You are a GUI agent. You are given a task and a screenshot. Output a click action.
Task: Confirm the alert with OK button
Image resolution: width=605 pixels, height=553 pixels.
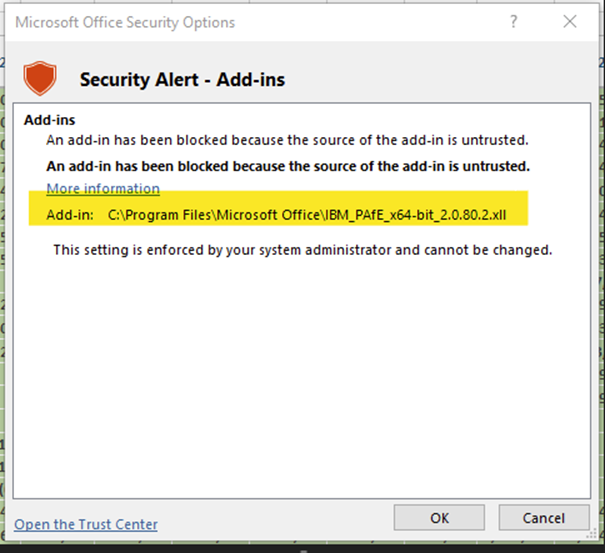point(439,517)
